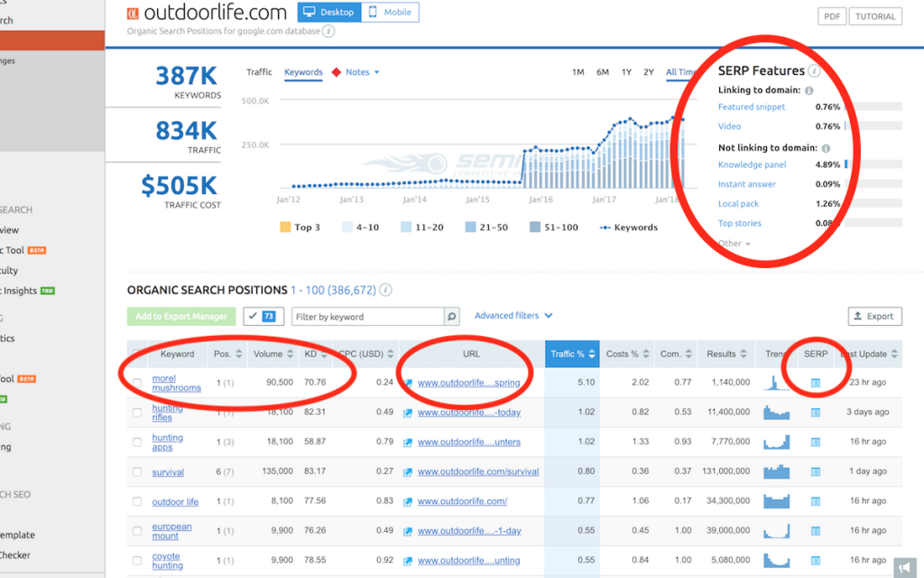Image resolution: width=924 pixels, height=578 pixels.
Task: Click the red diamond Notes icon
Action: pyautogui.click(x=337, y=72)
